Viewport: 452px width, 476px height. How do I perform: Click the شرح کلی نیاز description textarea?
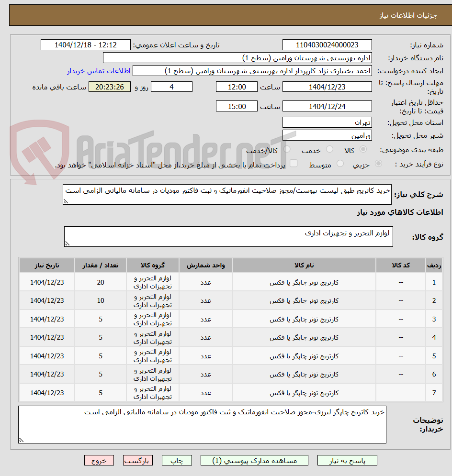[x=227, y=194]
